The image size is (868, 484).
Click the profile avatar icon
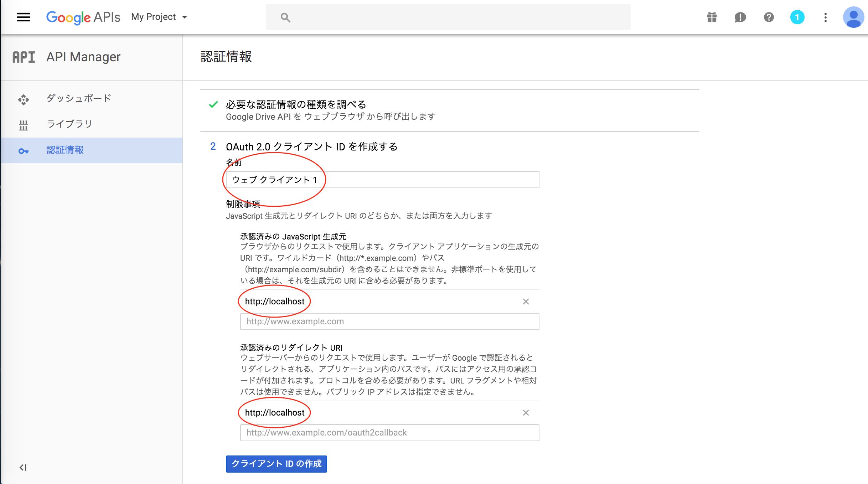click(x=854, y=17)
